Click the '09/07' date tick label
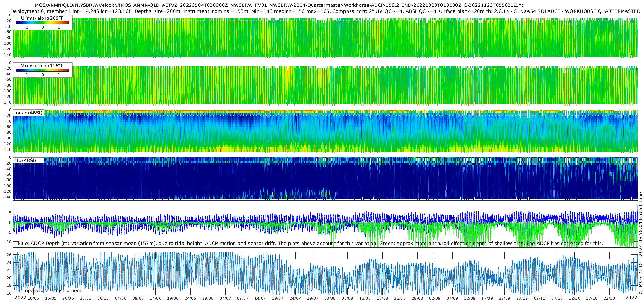This screenshot has width=644, height=304. tap(243, 298)
